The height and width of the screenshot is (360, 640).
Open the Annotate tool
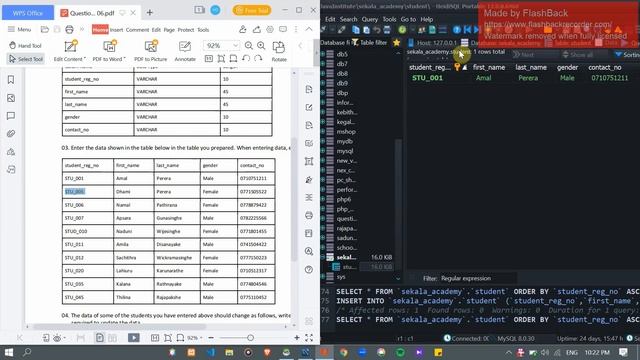pyautogui.click(x=185, y=51)
